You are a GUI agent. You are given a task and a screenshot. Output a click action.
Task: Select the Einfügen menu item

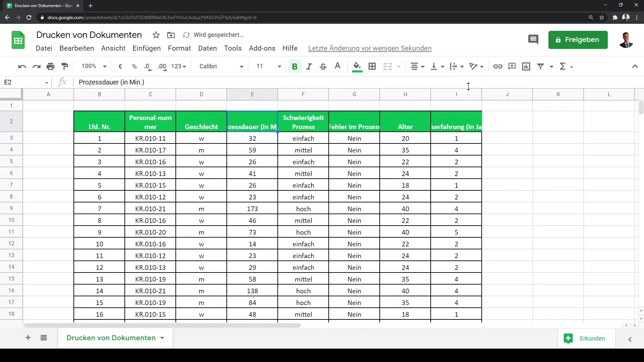click(146, 48)
